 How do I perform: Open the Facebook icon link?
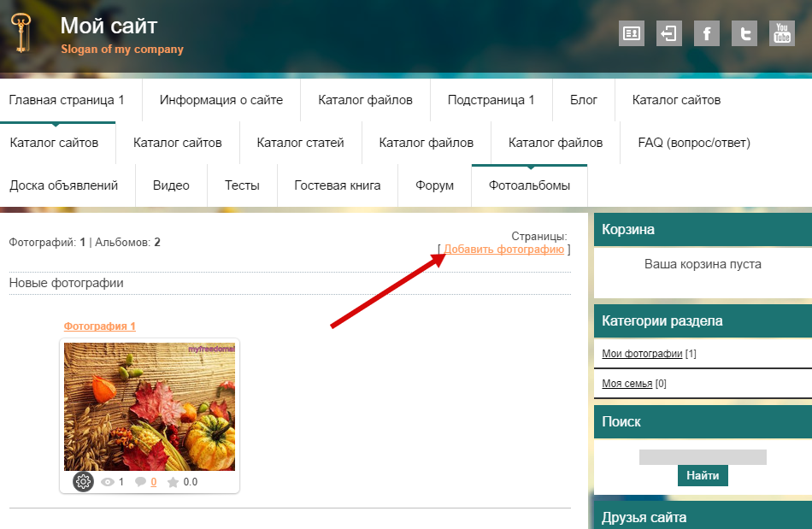706,33
